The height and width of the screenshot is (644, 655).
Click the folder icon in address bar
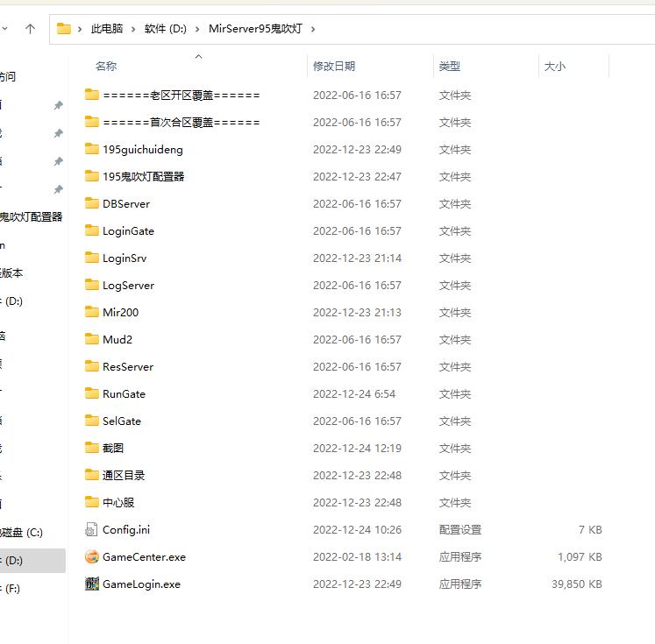click(x=64, y=29)
